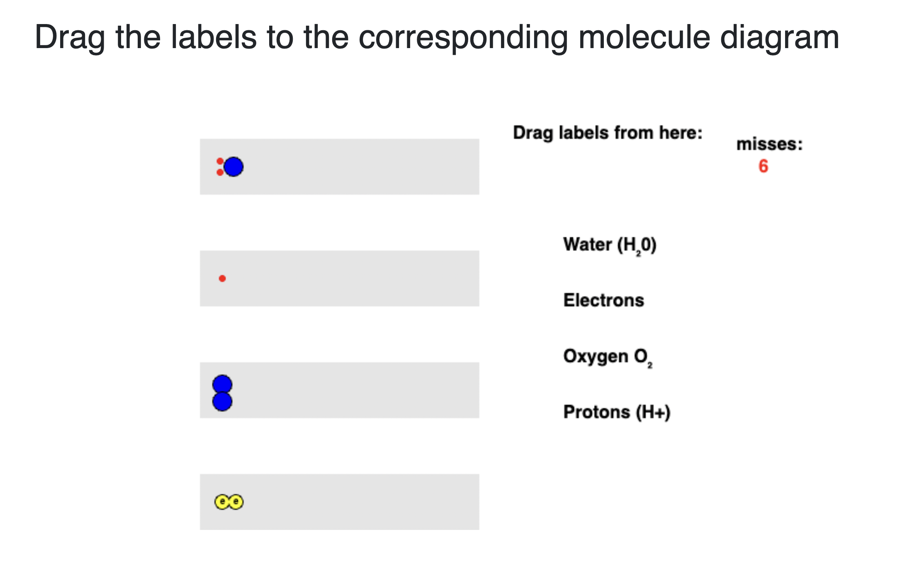Click the water molecule diagram icon
The height and width of the screenshot is (578, 924).
pyautogui.click(x=230, y=167)
